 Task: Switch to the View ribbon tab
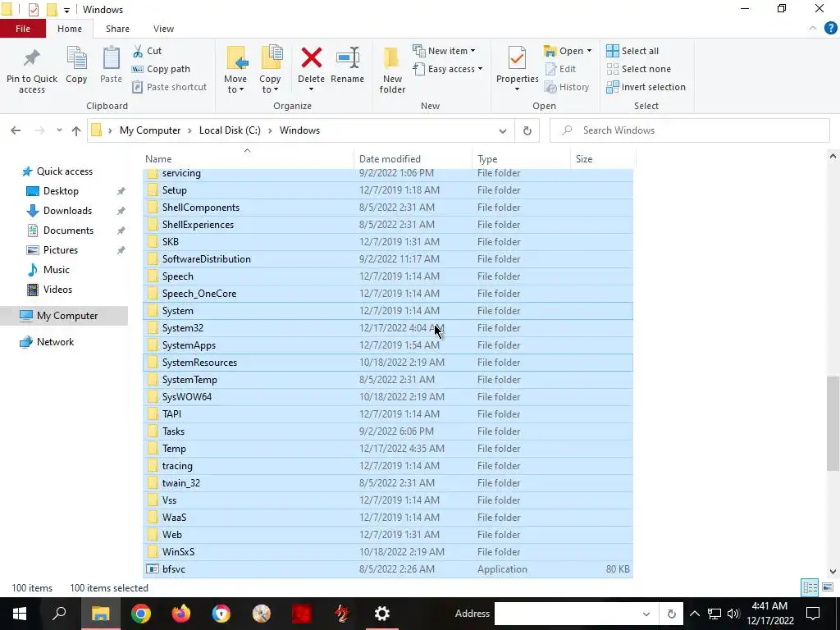point(163,29)
